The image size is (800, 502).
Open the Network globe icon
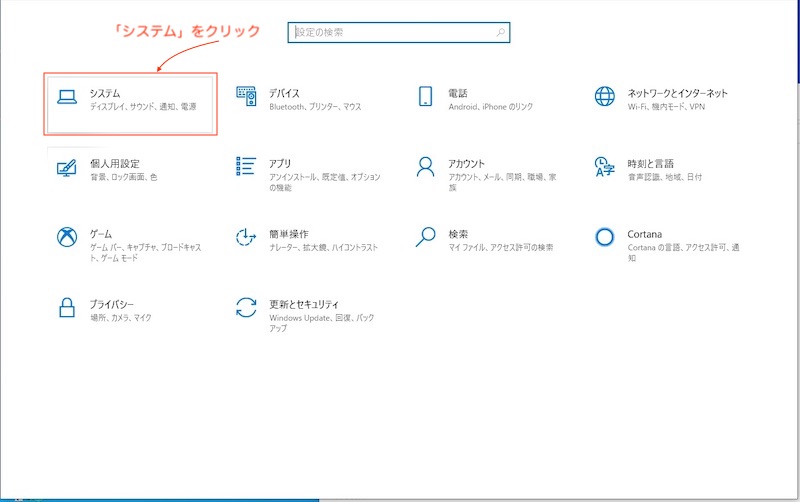click(x=605, y=96)
